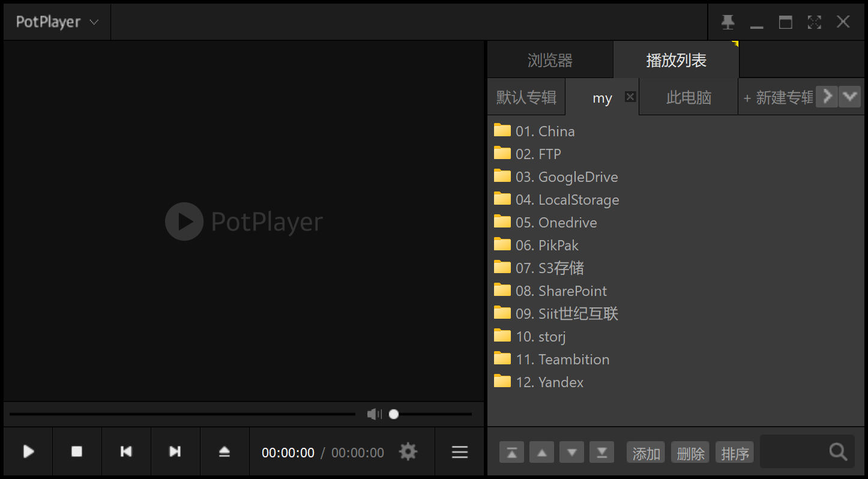Select the 此电脑 tab
Image resolution: width=868 pixels, height=479 pixels.
(689, 97)
